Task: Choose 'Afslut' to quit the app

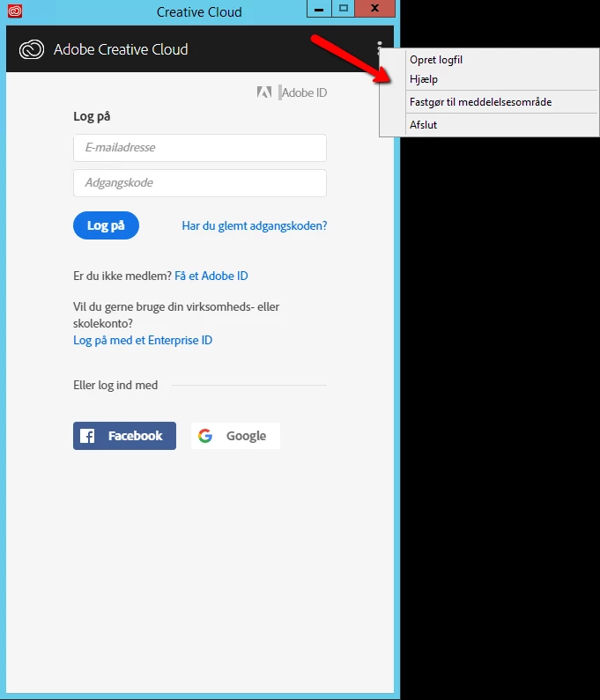Action: pos(489,124)
